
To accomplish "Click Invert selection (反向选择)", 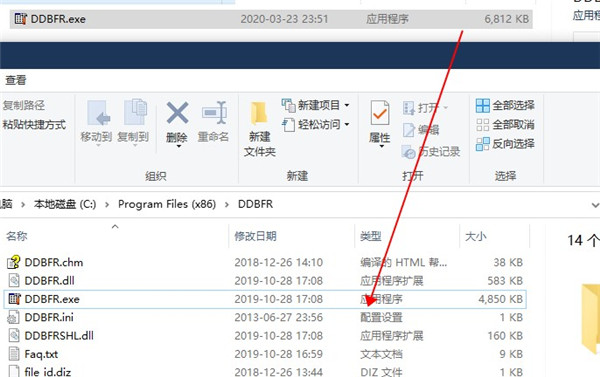I will [x=505, y=144].
